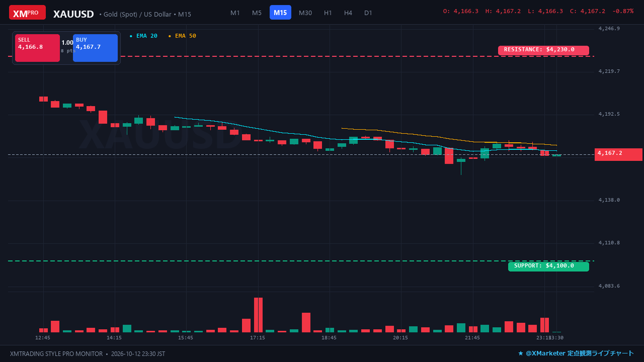Image resolution: width=644 pixels, height=362 pixels.
Task: Click the 4,219.7 price axis label
Action: pos(609,71)
